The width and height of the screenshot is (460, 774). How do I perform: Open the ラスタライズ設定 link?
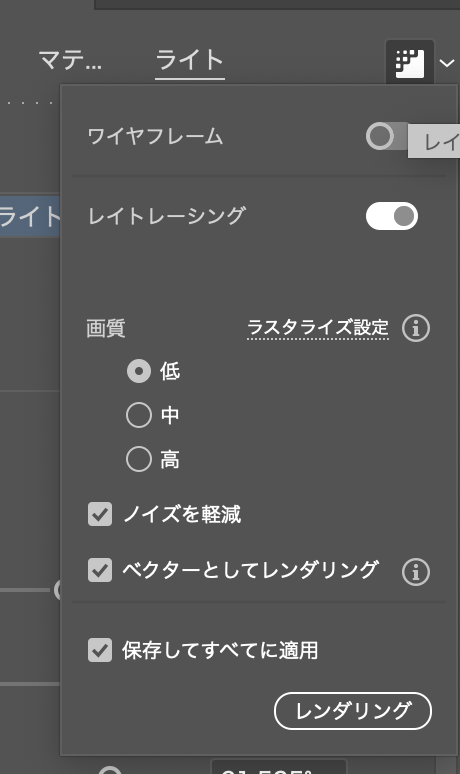coord(318,328)
